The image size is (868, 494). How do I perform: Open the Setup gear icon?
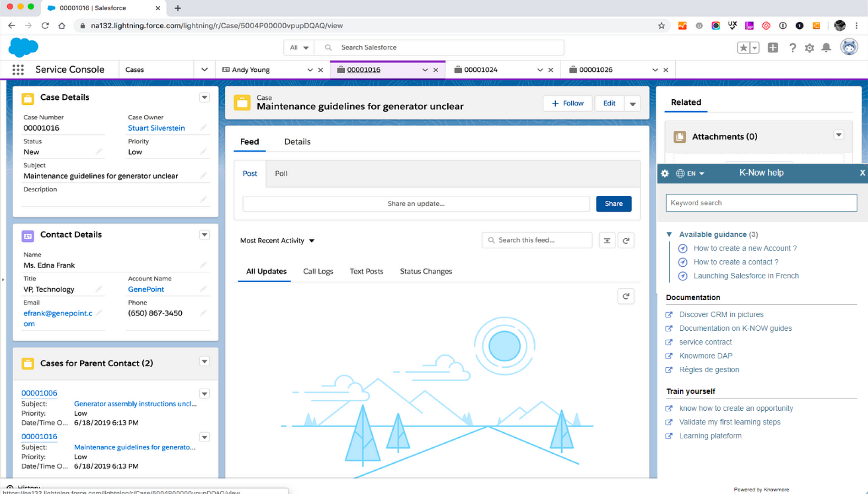point(809,48)
